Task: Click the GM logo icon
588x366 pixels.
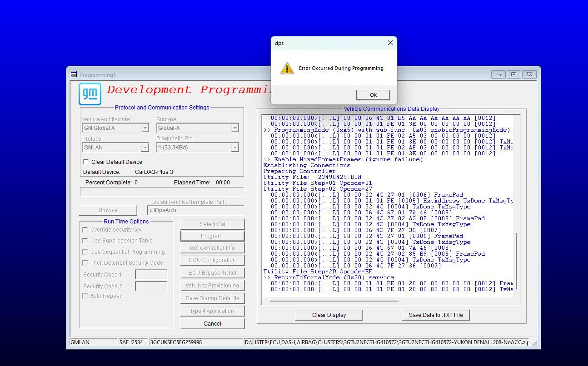Action: pos(90,94)
